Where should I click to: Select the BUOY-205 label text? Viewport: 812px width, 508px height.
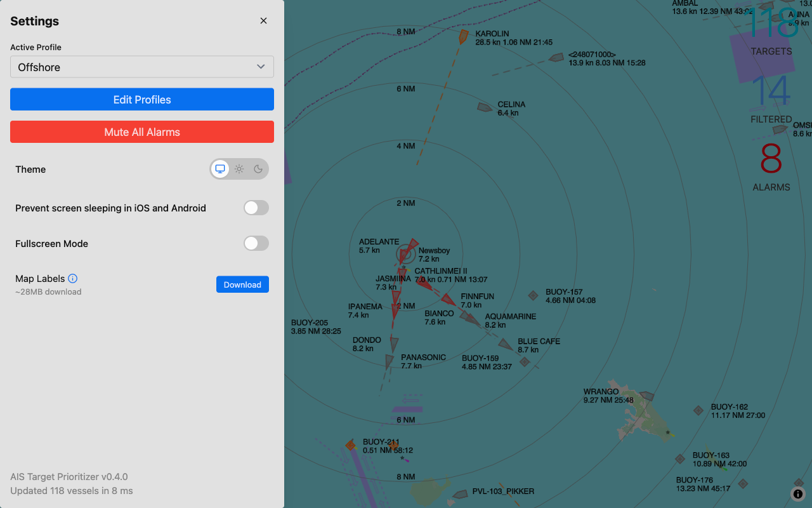click(x=310, y=323)
